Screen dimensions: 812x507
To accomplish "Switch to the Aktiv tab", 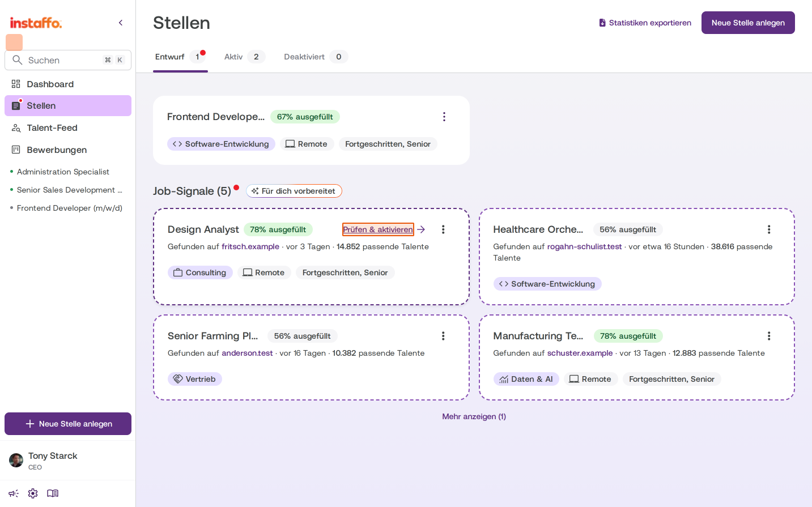I will [244, 57].
